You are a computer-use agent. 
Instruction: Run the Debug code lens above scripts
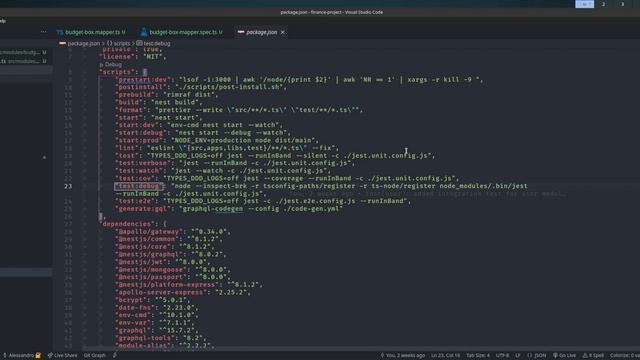(x=113, y=64)
